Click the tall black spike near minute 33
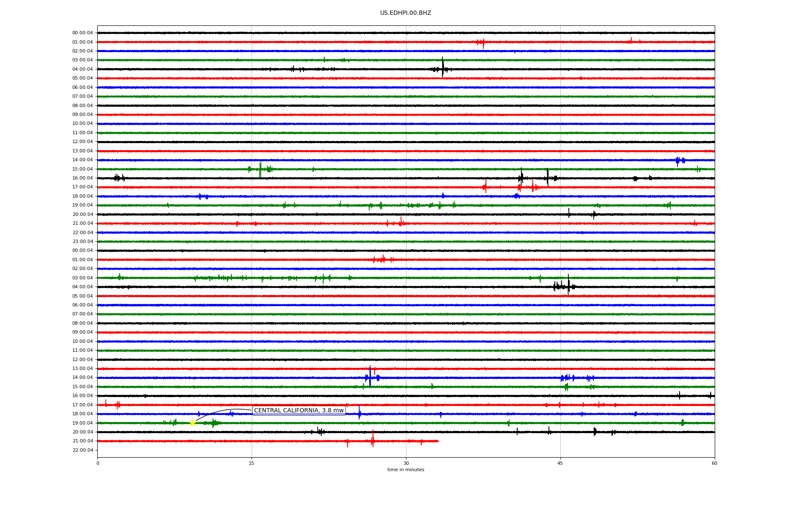Screen dimensions: 812x508 tap(442, 67)
